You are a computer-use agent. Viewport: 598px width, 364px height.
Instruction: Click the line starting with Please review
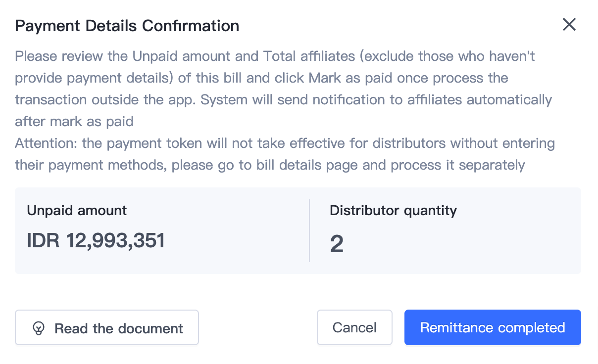pyautogui.click(x=274, y=56)
